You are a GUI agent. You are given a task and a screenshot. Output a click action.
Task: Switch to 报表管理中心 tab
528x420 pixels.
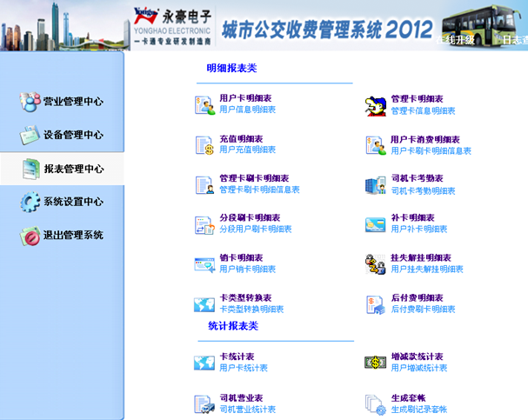coord(63,169)
